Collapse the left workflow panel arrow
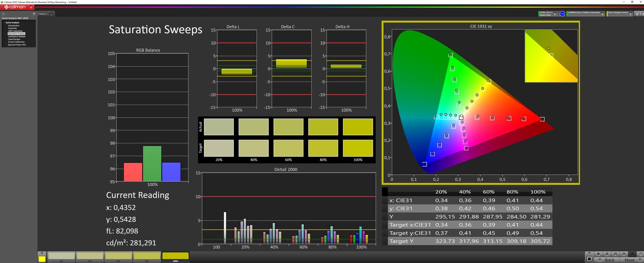Viewport: 644px width, 263px height. point(34,14)
